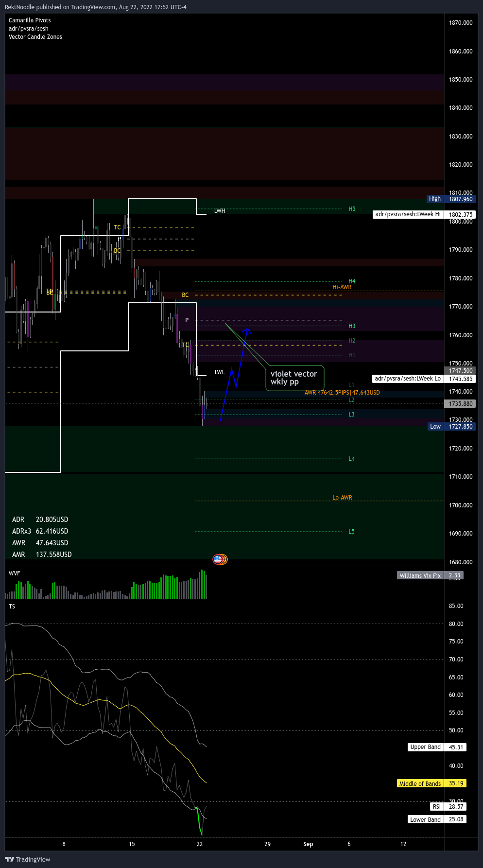The height and width of the screenshot is (868, 483).
Task: Click the High 1807.960 price label
Action: pos(450,199)
